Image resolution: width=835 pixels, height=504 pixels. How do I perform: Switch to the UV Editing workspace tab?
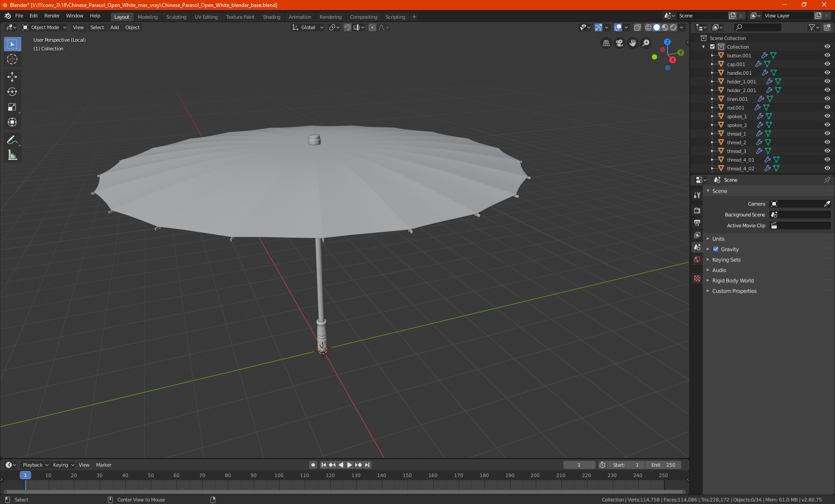click(206, 17)
